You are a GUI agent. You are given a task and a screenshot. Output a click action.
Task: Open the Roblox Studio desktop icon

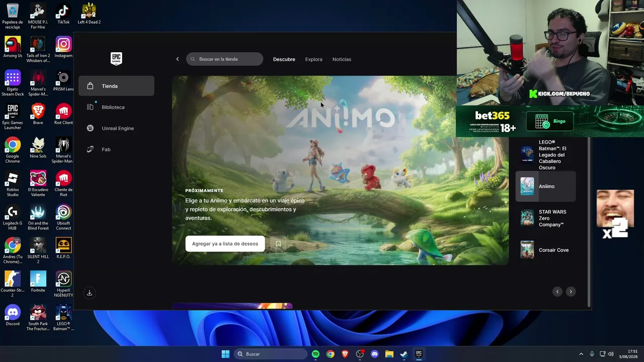click(13, 184)
